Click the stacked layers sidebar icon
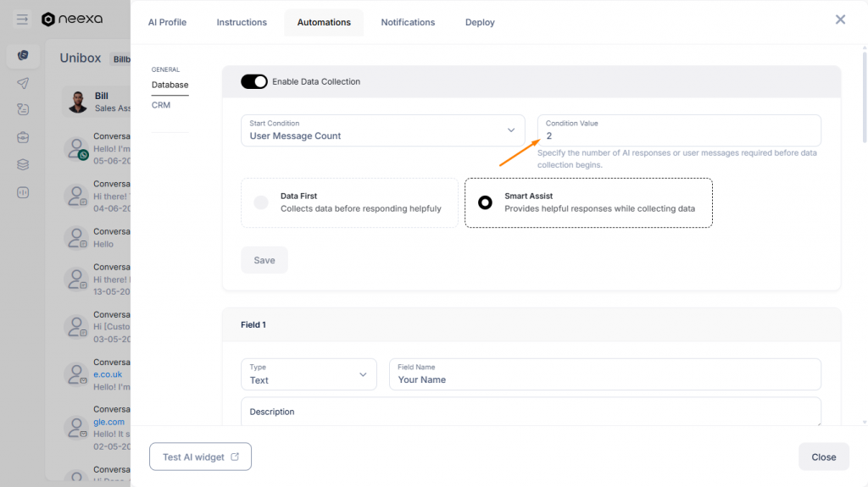The image size is (868, 487). click(23, 164)
